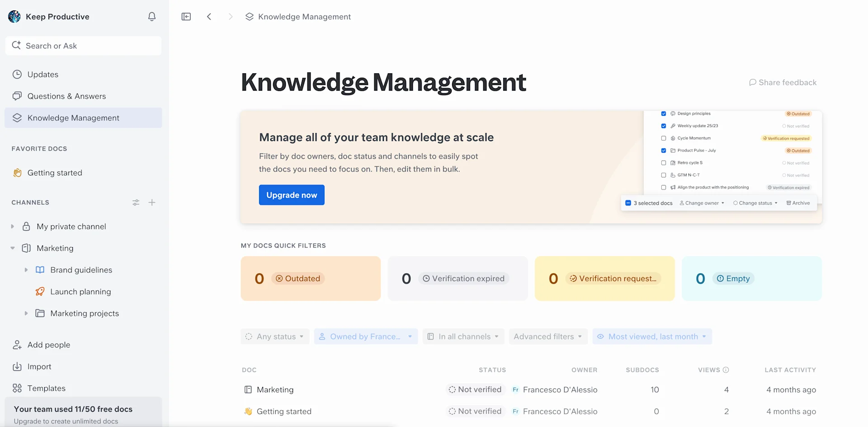The image size is (868, 427).
Task: Collapse the sidebar using the panel icon
Action: pyautogui.click(x=186, y=16)
